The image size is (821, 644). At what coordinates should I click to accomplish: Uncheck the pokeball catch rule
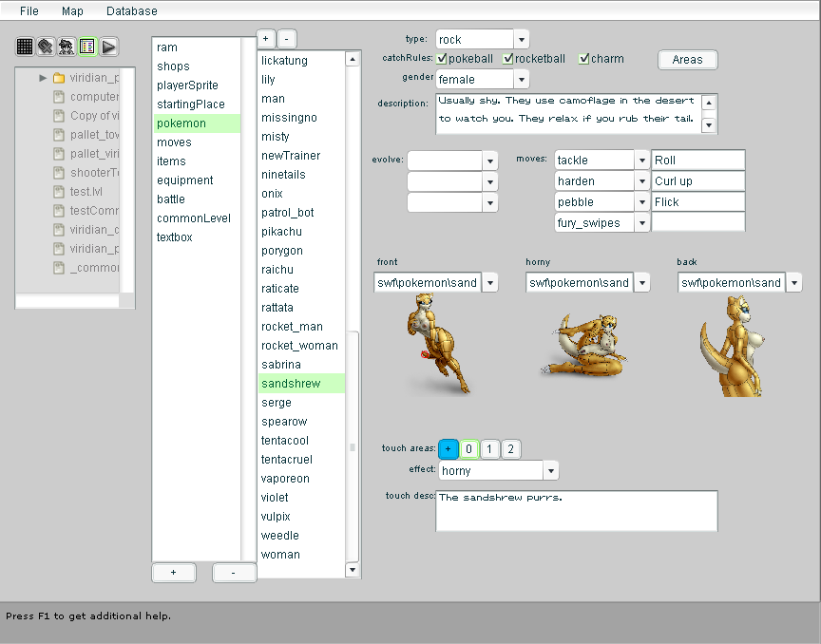point(442,59)
